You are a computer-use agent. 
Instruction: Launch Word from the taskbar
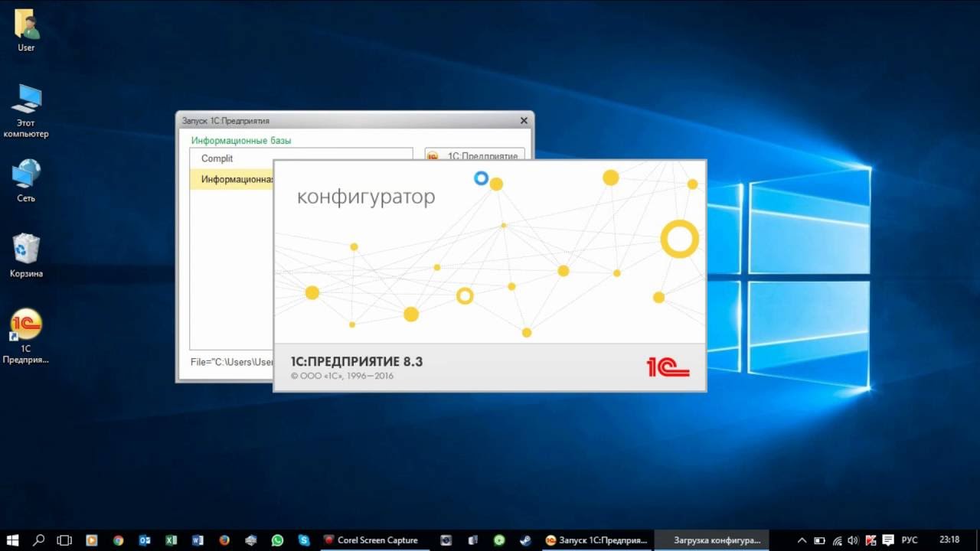198,540
